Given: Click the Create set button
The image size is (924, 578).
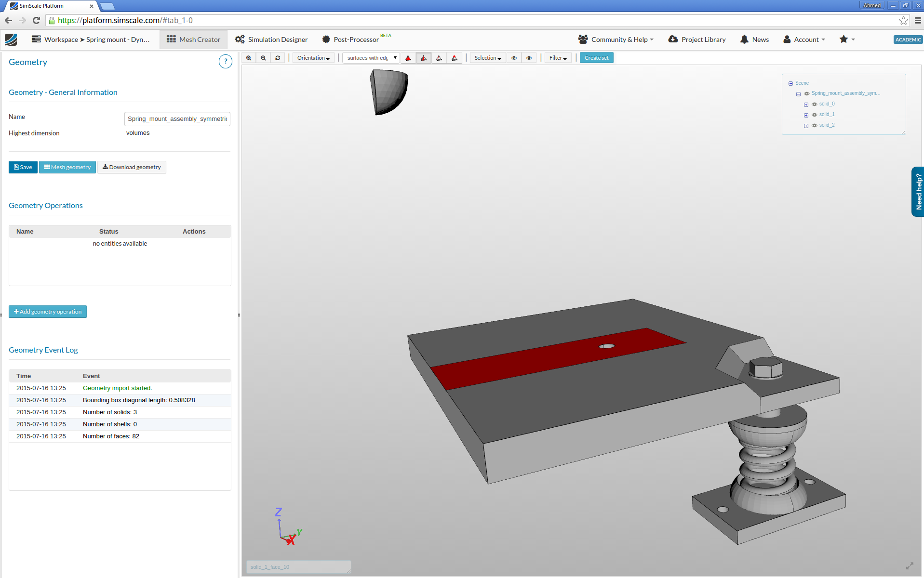Looking at the screenshot, I should [x=597, y=58].
